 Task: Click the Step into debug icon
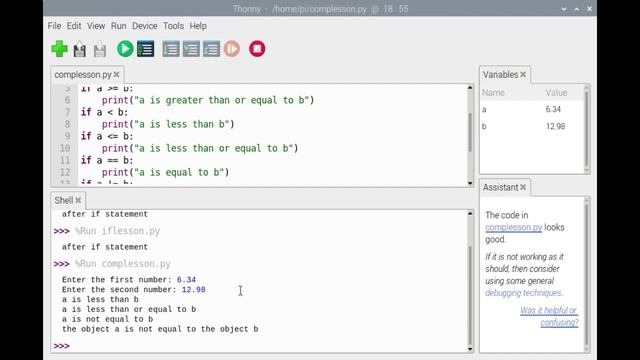[191, 49]
